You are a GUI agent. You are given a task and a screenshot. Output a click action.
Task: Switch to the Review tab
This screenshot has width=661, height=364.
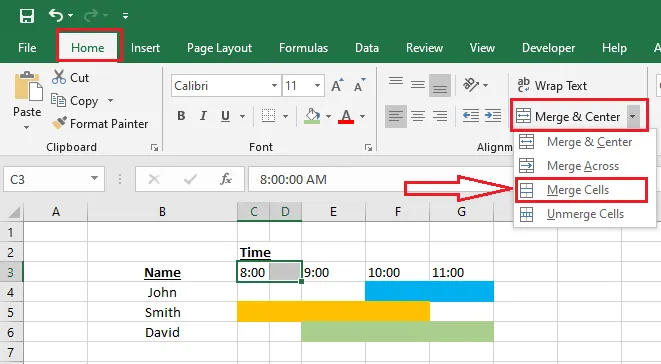(424, 48)
